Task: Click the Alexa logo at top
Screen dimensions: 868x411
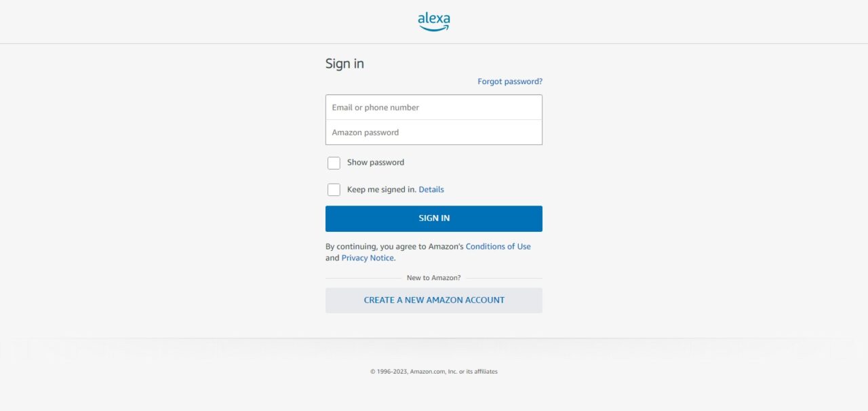Action: coord(434,22)
